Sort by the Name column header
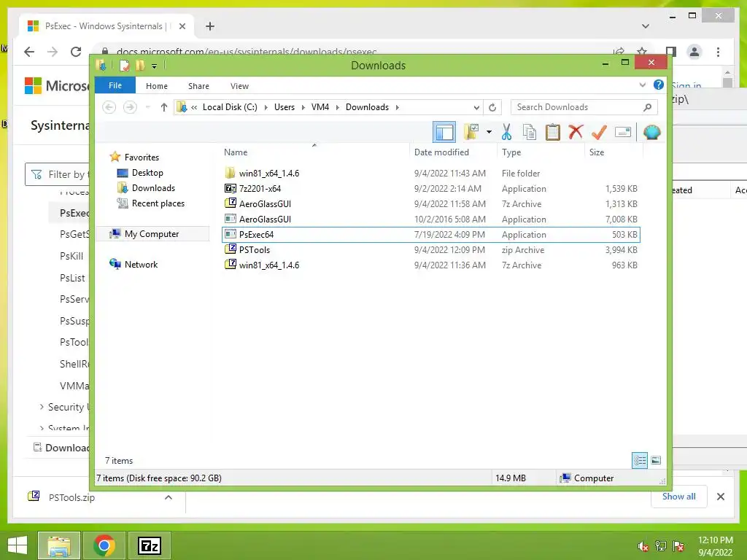This screenshot has height=560, width=747. (x=314, y=152)
